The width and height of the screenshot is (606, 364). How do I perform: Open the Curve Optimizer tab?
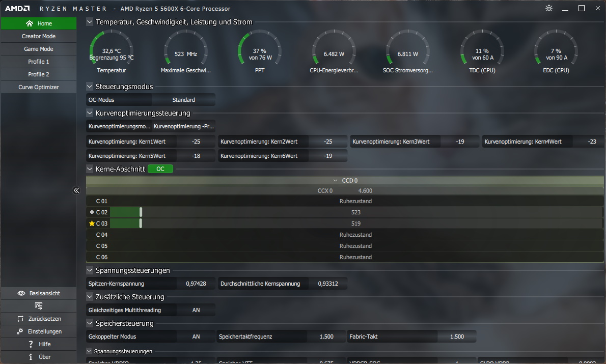pyautogui.click(x=39, y=88)
